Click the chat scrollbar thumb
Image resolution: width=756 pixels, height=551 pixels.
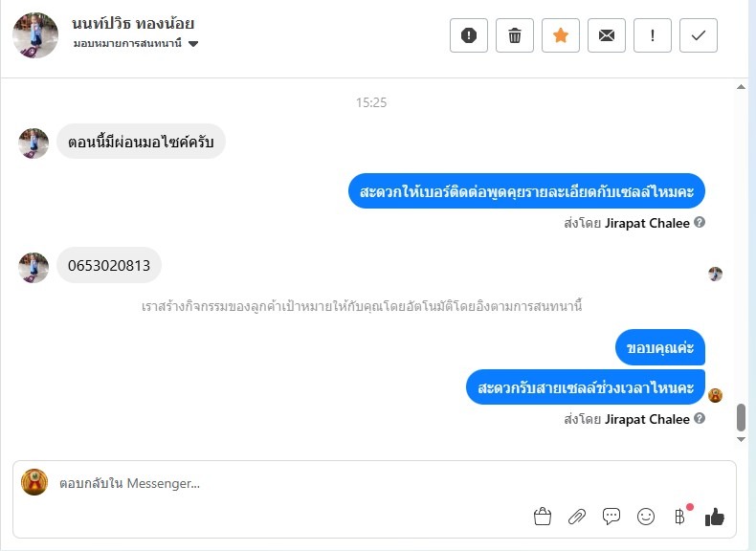click(x=741, y=417)
